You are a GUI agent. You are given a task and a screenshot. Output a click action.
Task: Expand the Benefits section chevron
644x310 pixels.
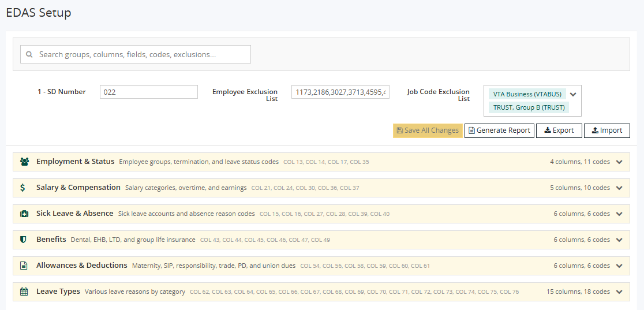619,240
